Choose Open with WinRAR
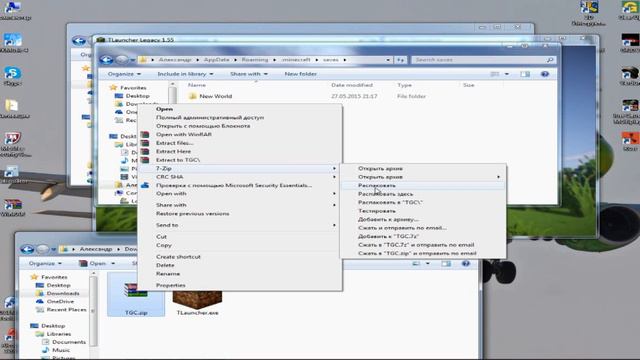This screenshot has height=360, width=640. coord(184,134)
